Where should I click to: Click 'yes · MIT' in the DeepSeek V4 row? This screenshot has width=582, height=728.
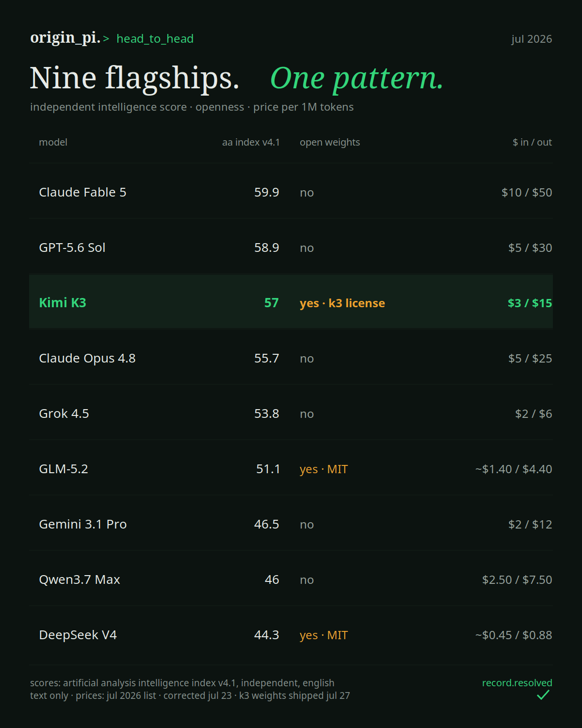(x=324, y=635)
